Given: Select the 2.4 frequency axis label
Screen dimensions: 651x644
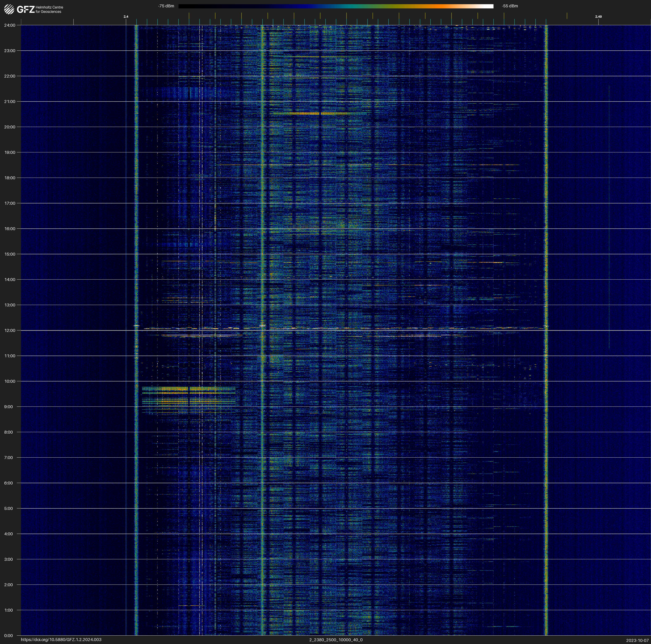Looking at the screenshot, I should coord(126,17).
